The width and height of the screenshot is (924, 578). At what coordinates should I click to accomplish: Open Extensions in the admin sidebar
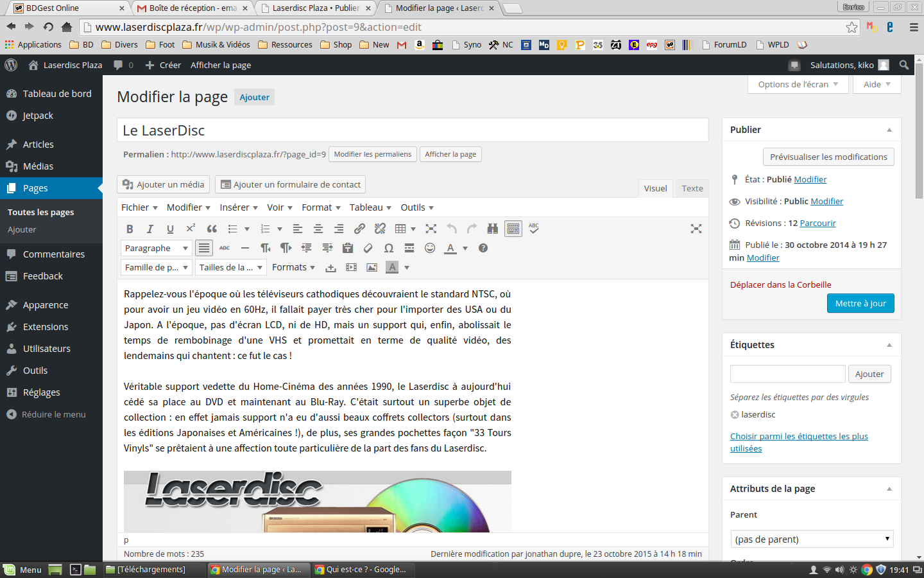pos(51,327)
